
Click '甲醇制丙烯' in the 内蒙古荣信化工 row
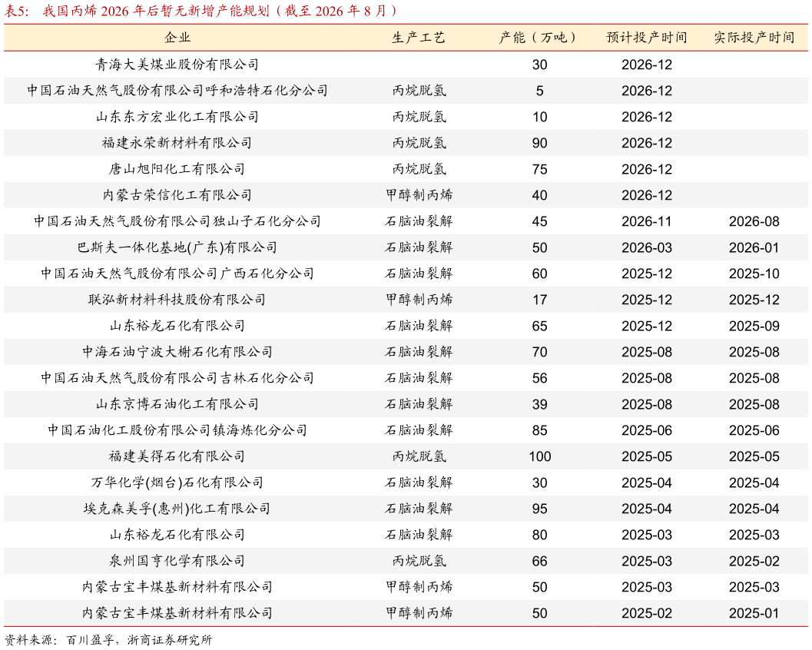[419, 195]
